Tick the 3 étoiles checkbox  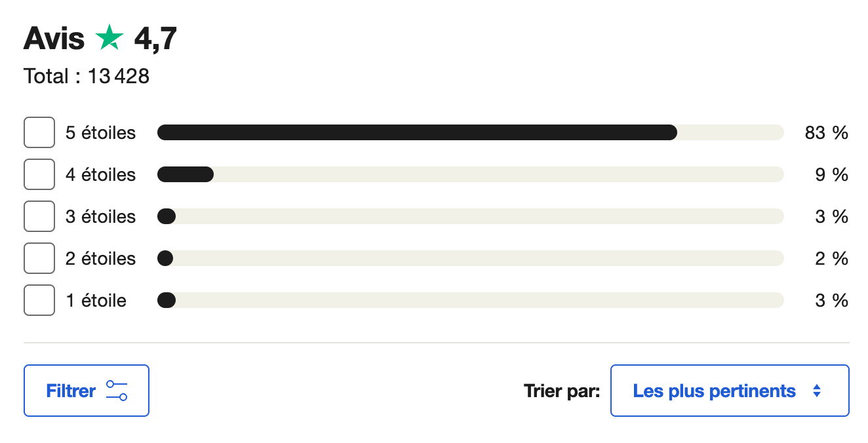pyautogui.click(x=39, y=216)
